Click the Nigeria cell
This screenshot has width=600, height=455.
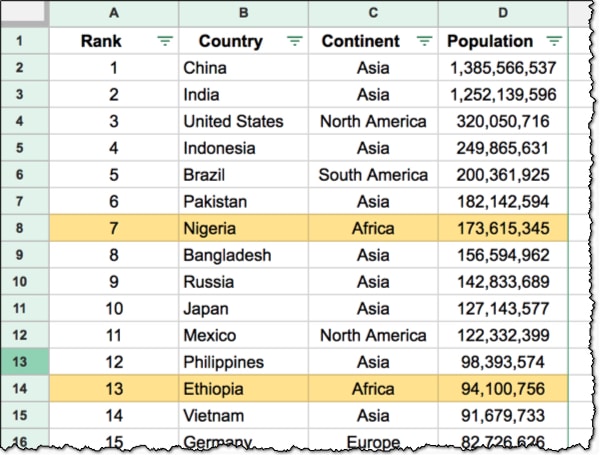pyautogui.click(x=243, y=228)
